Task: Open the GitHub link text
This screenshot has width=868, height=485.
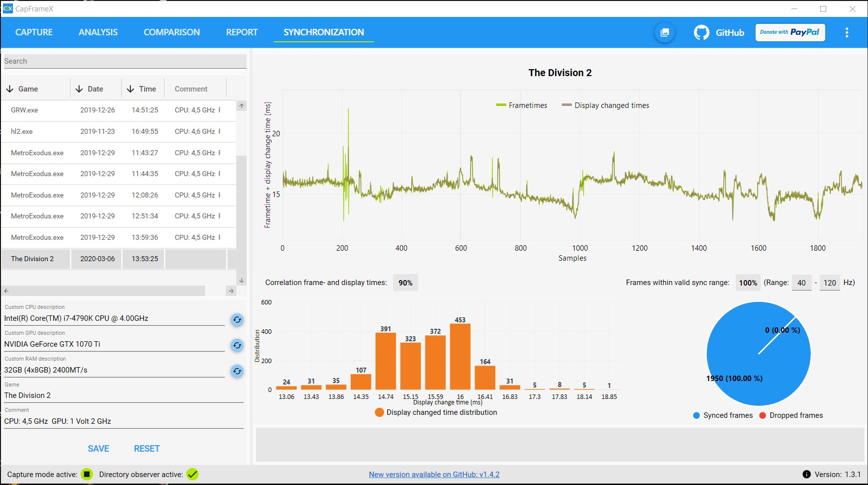Action: [730, 33]
